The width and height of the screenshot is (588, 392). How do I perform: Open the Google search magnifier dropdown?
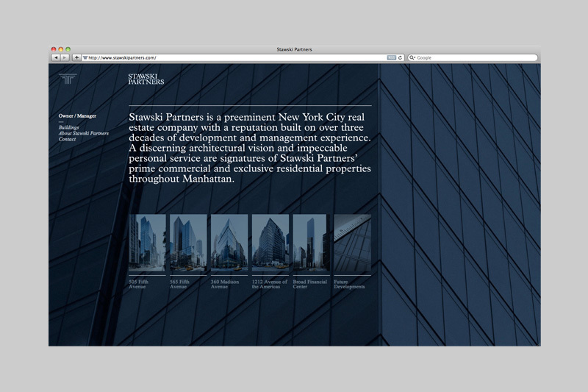(x=412, y=58)
